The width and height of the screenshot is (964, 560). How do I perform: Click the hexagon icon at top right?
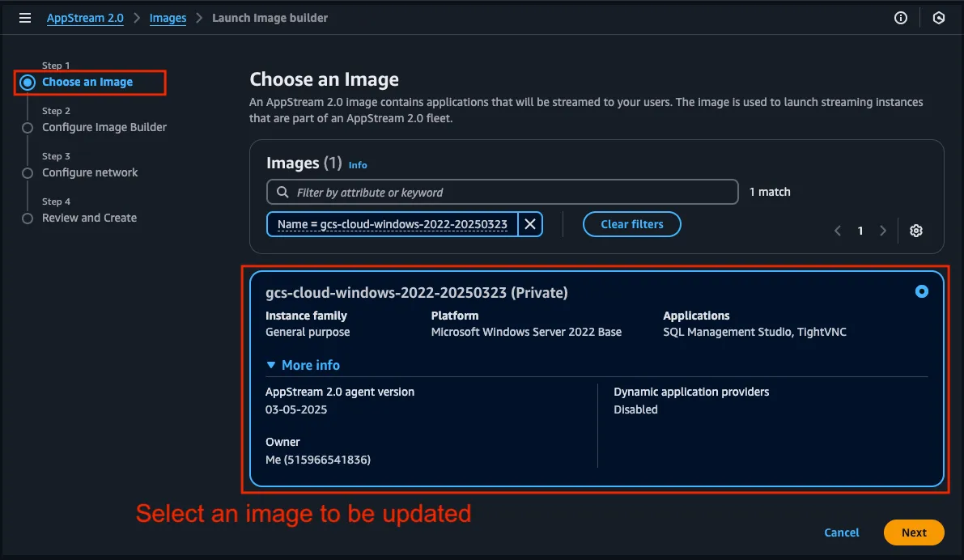coord(939,18)
